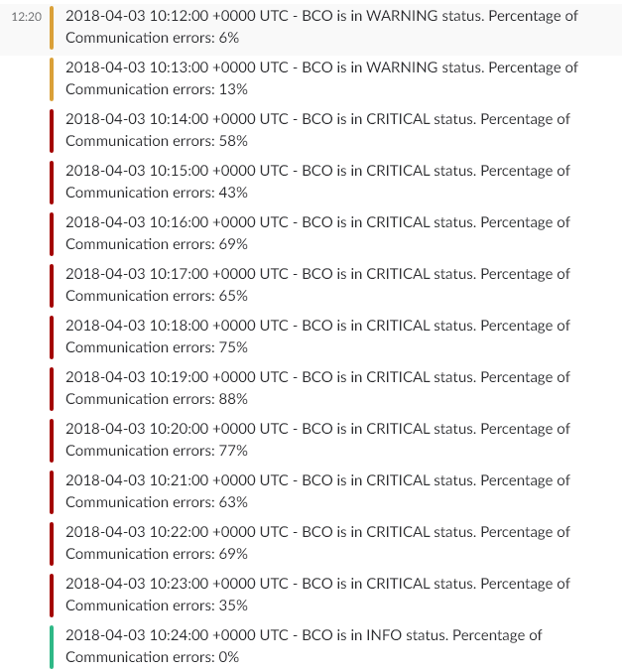Click the red bar beside 10:14:00 critical
The image size is (622, 672).
pyautogui.click(x=52, y=131)
